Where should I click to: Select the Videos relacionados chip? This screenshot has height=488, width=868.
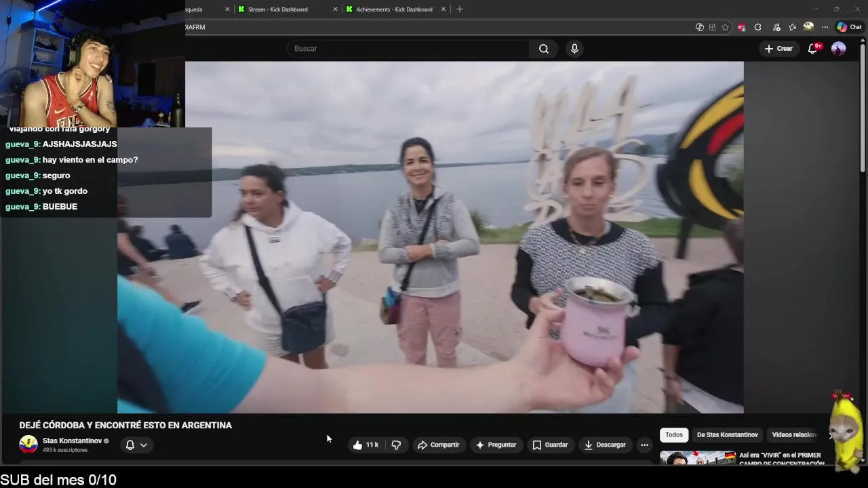[x=794, y=435]
